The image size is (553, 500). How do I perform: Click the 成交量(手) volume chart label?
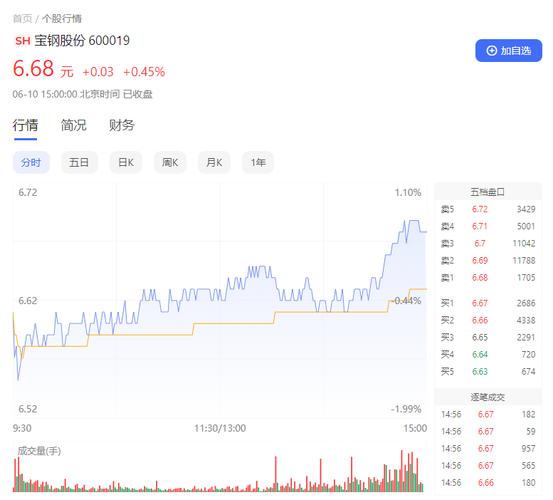coord(39,451)
